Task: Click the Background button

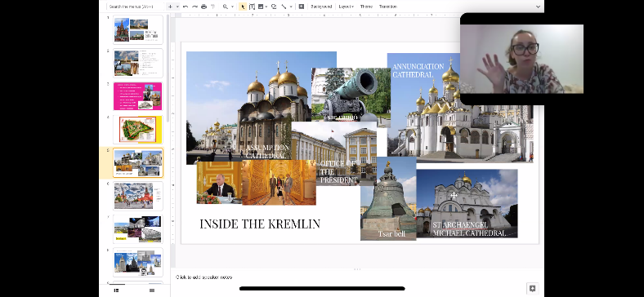Action: tap(321, 7)
